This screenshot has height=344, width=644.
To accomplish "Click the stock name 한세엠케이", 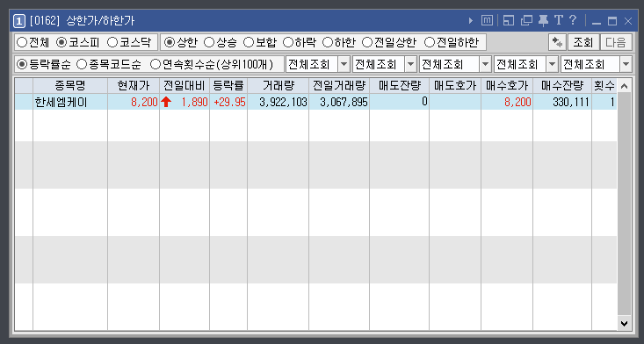I will coord(62,102).
